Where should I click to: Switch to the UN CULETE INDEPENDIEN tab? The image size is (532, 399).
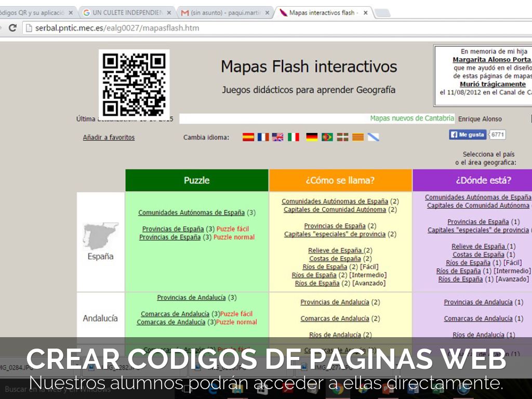tap(126, 12)
